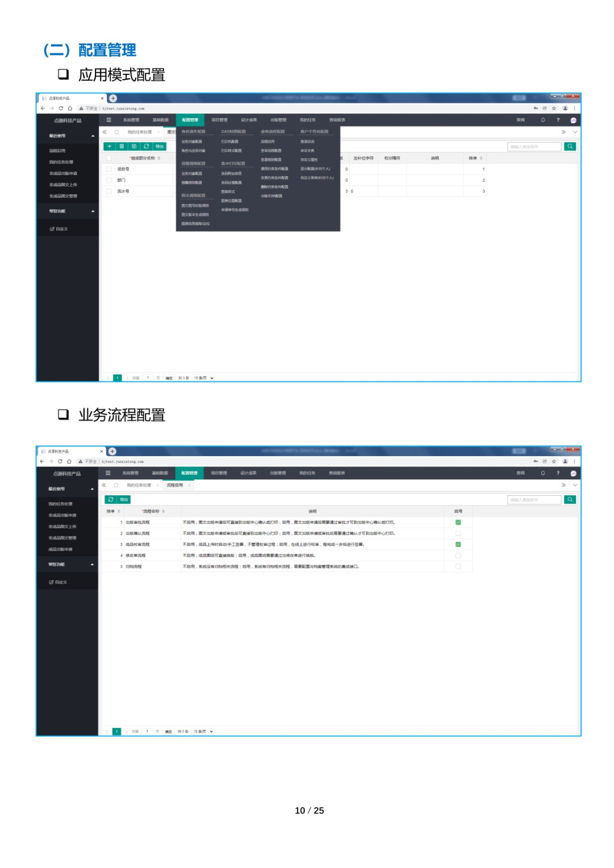This screenshot has height=868, width=614.
Task: Click the search input field in lower window
Action: point(534,500)
